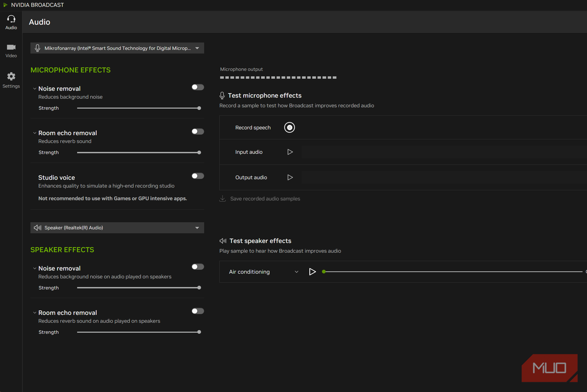Start recording speech sample
This screenshot has height=392, width=587.
point(289,128)
